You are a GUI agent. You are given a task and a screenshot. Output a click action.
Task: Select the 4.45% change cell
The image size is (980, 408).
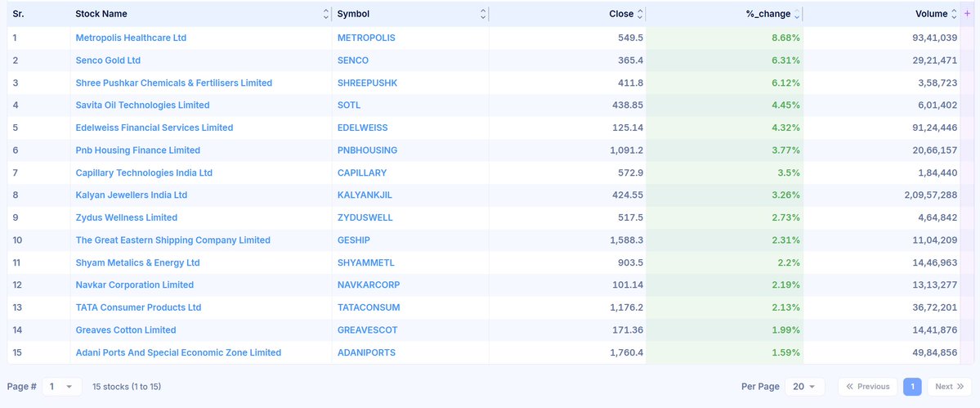(724, 105)
